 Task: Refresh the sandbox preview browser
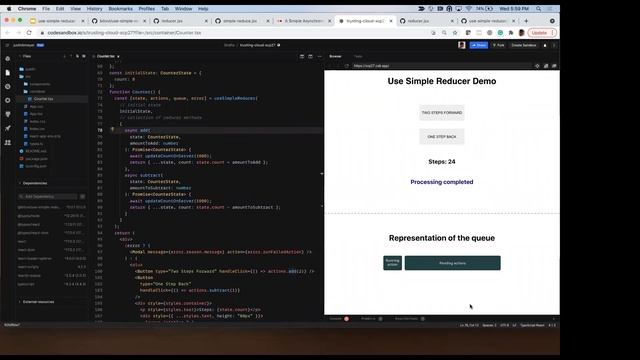(347, 66)
